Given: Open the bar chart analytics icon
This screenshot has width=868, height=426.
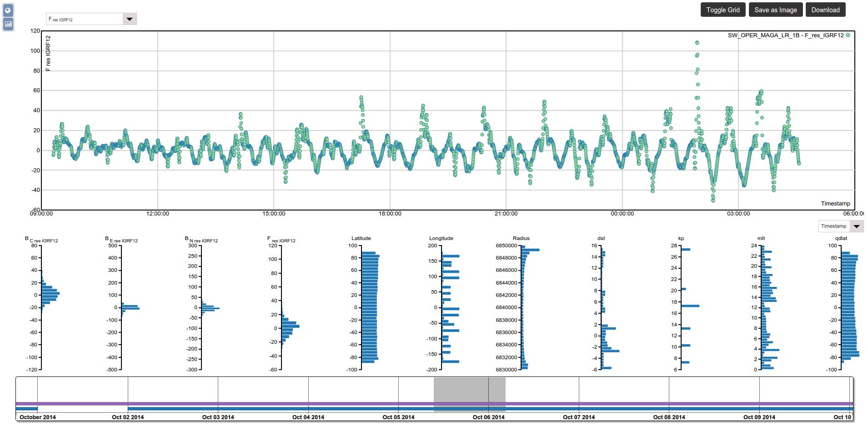Looking at the screenshot, I should pyautogui.click(x=8, y=24).
